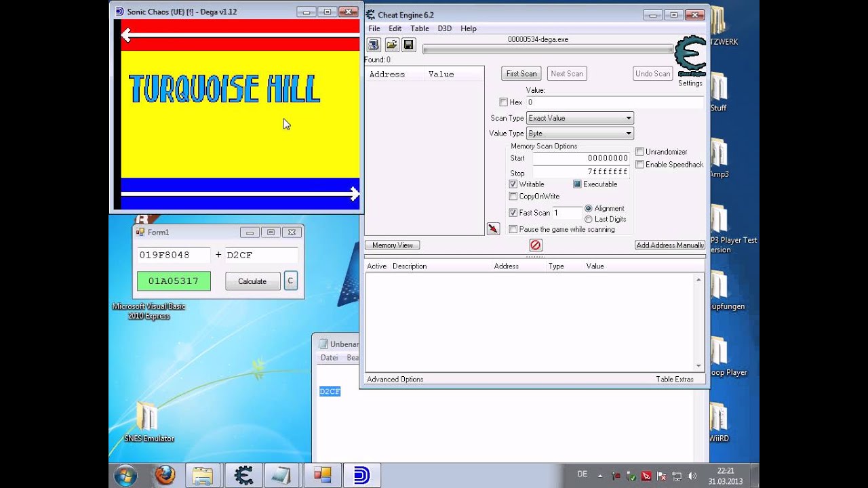Open the D3D menu
The width and height of the screenshot is (868, 488).
pos(445,28)
